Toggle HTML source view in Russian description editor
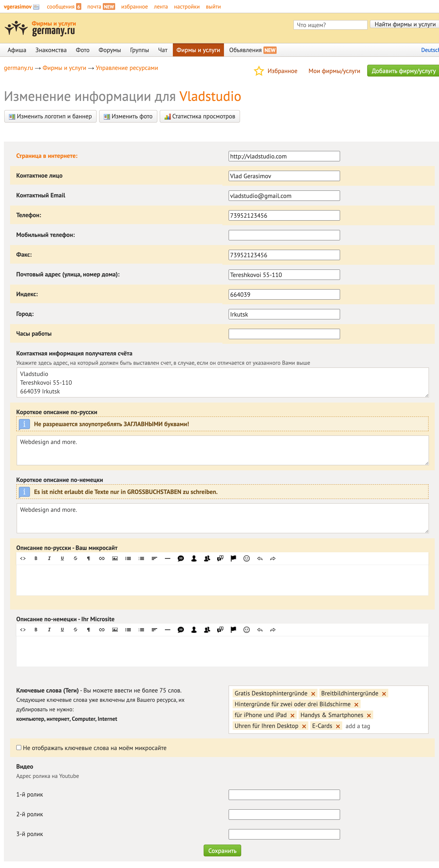Image resolution: width=439 pixels, height=868 pixels. (23, 558)
